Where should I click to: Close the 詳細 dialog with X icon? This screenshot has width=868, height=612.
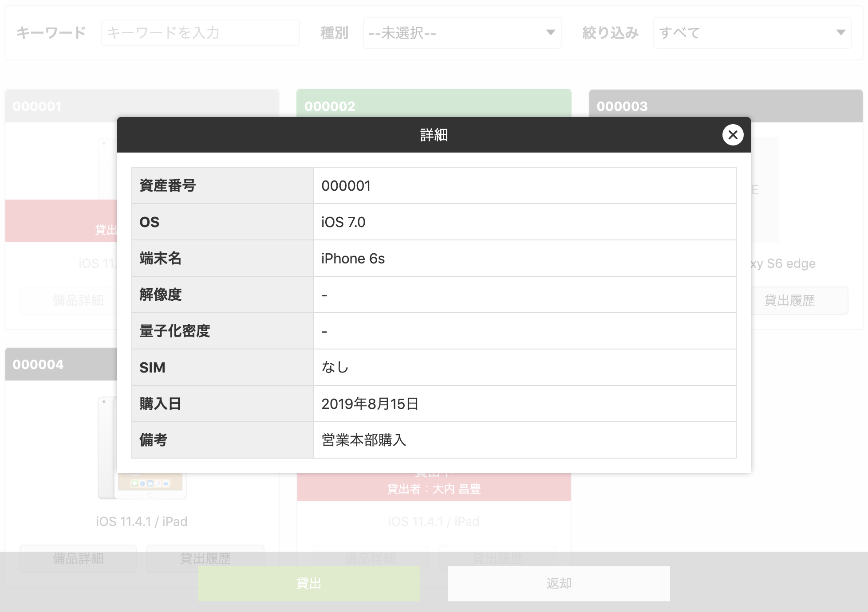(x=733, y=135)
